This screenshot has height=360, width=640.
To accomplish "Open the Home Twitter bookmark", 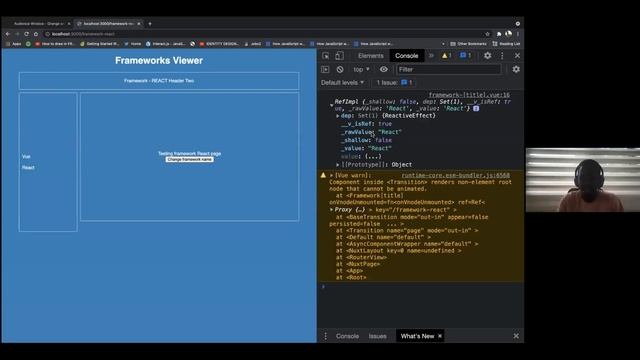I will 133,44.
